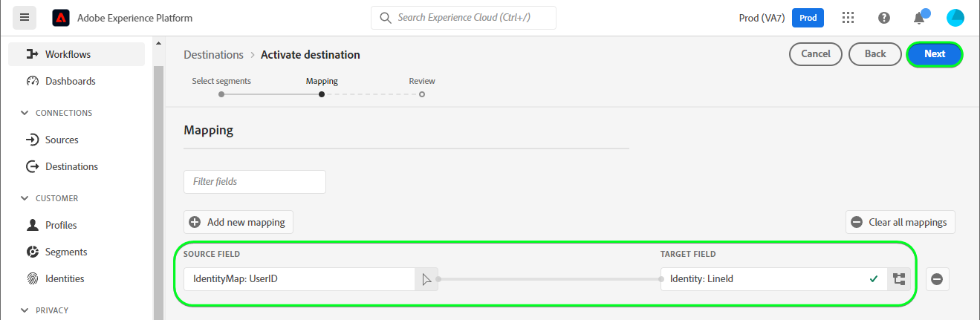Open Destinations in the sidebar
Screen dimensions: 980x320
pyautogui.click(x=71, y=166)
